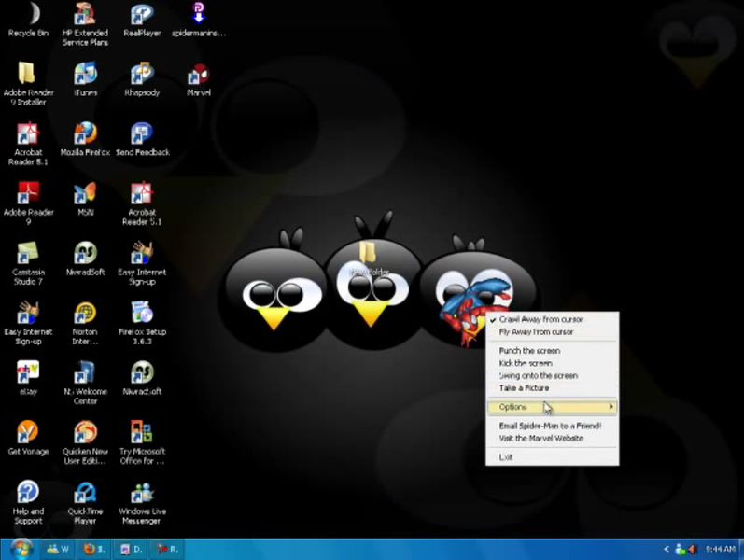Choose Kick the screen

coord(553,363)
